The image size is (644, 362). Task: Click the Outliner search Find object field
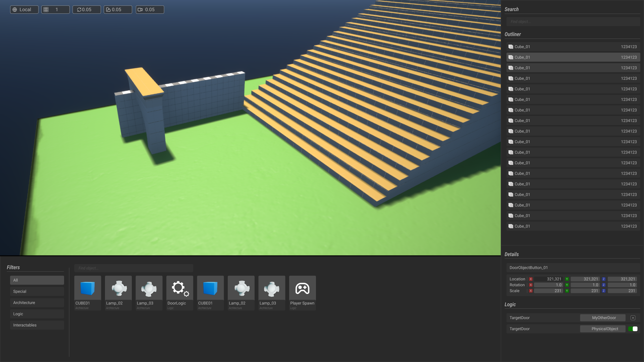[573, 22]
